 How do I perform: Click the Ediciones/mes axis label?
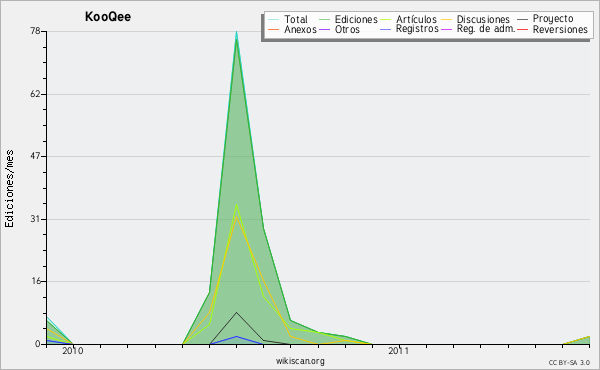pos(9,189)
